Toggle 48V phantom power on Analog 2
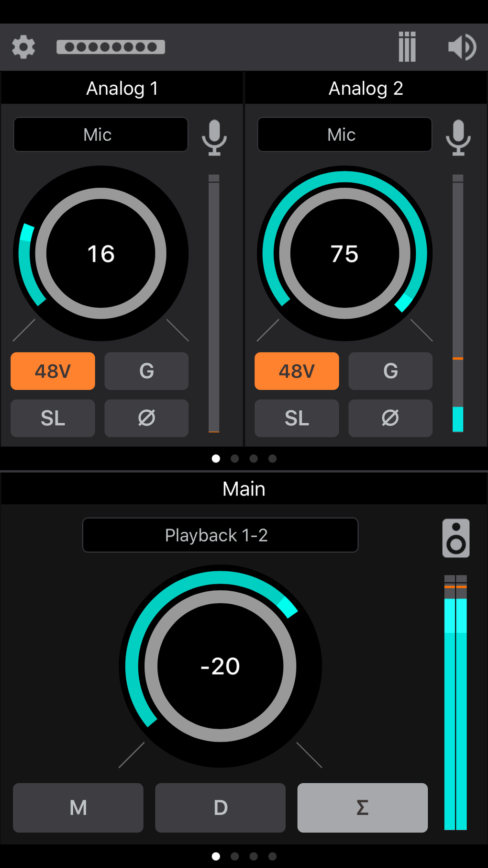488x868 pixels. click(297, 371)
